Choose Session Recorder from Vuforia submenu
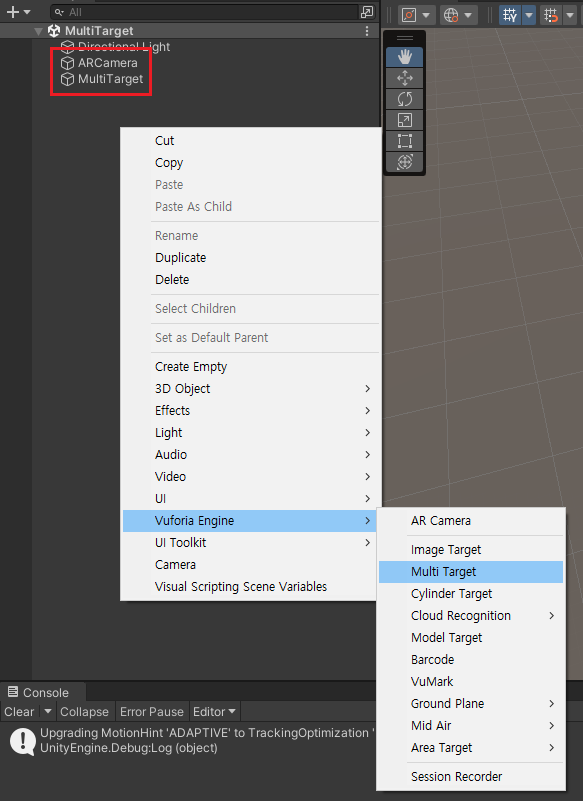Image resolution: width=583 pixels, height=801 pixels. point(471,776)
